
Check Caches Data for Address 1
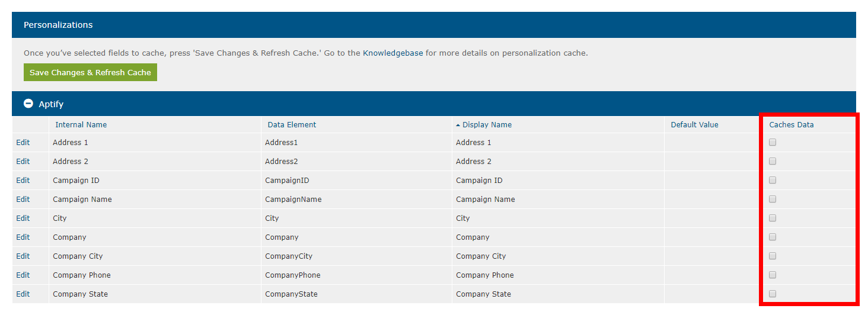click(x=773, y=142)
